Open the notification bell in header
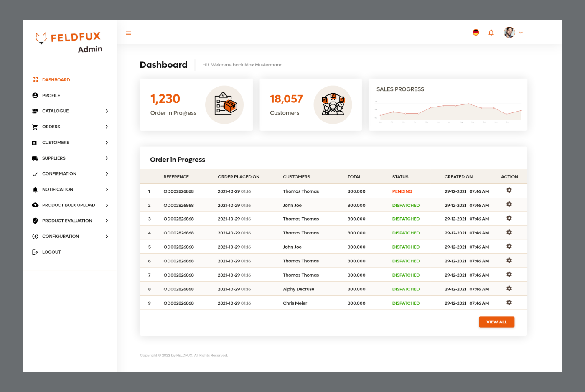 pos(491,33)
